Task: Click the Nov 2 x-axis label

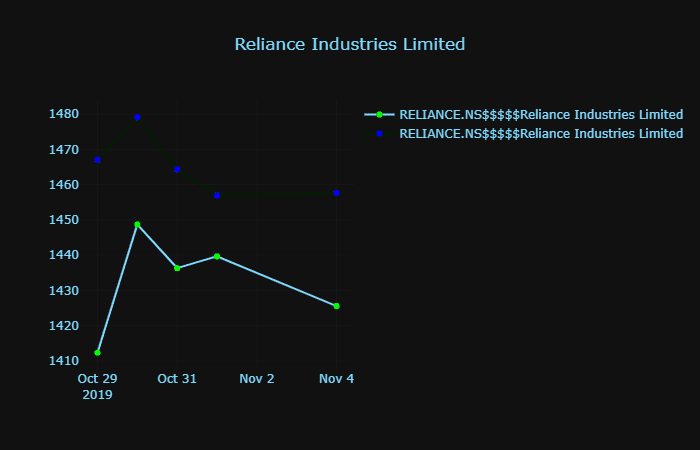Action: pos(257,379)
